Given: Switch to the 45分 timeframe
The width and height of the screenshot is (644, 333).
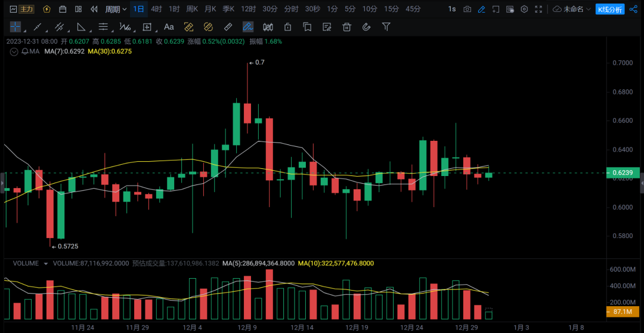Looking at the screenshot, I should 413,9.
